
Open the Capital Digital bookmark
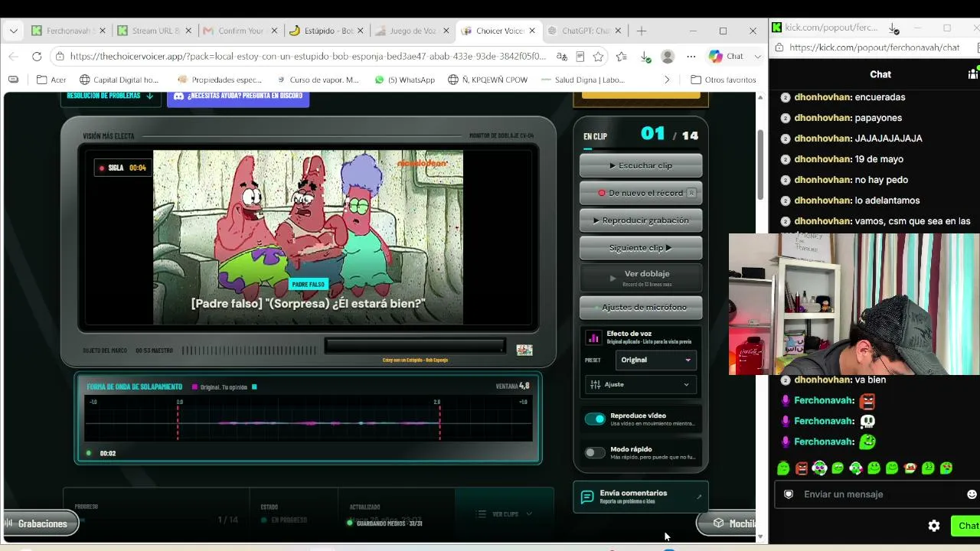pyautogui.click(x=119, y=80)
